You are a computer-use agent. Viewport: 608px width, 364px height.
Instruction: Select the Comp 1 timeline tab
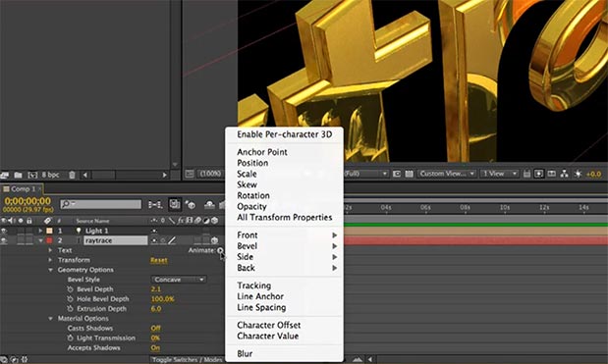(x=23, y=189)
